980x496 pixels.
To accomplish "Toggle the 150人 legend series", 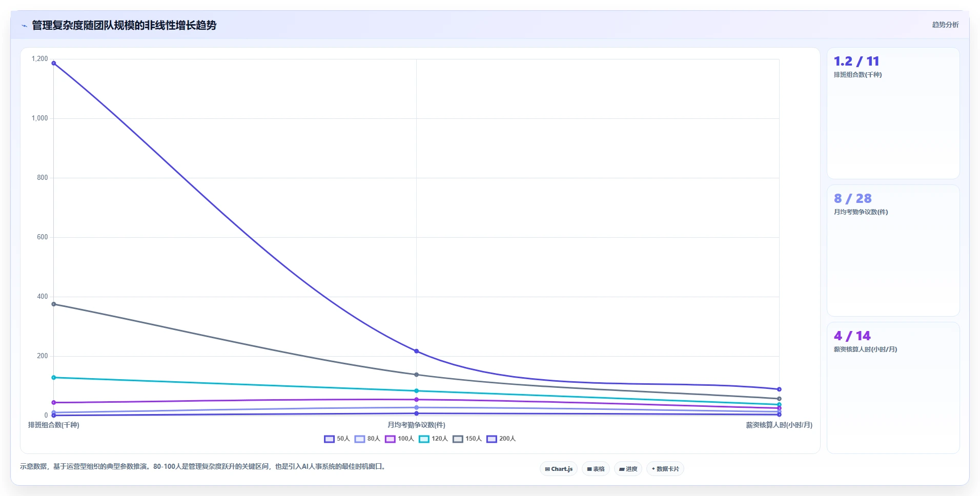I will click(467, 439).
